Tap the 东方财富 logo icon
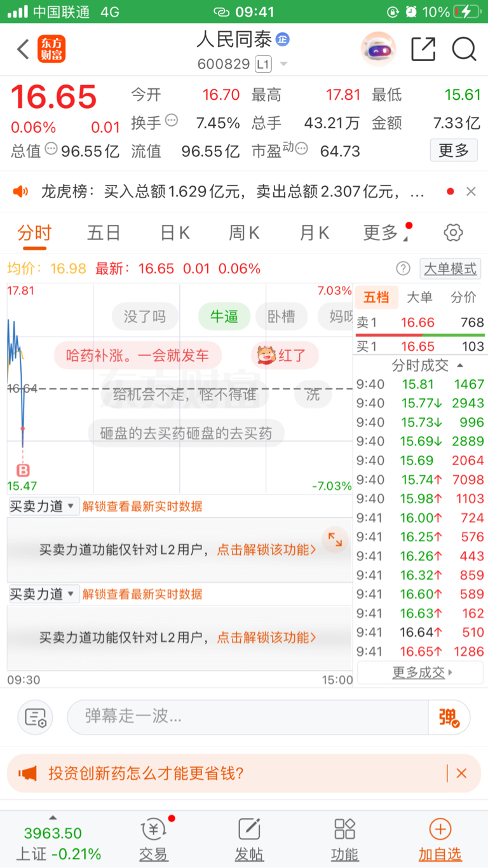 tap(52, 49)
